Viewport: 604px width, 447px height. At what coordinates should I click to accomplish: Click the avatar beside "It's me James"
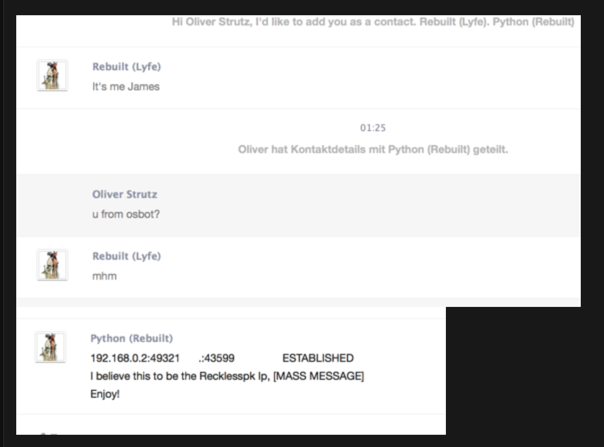52,76
